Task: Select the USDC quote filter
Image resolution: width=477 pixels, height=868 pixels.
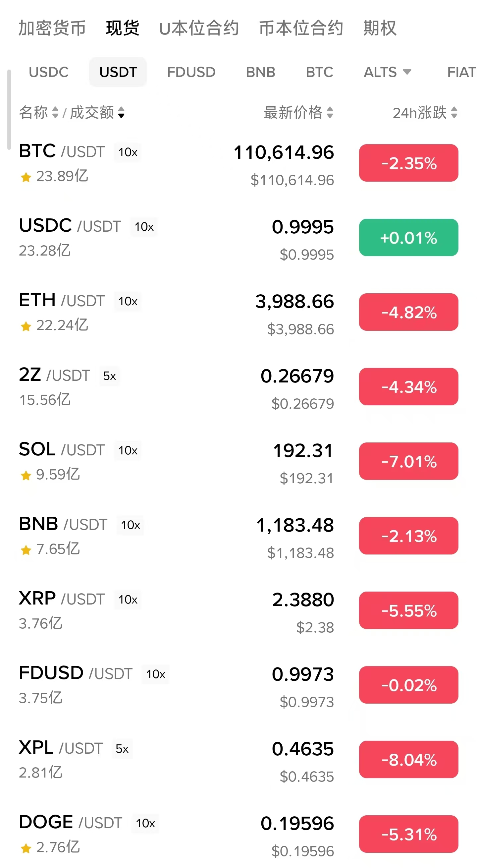Action: (x=49, y=72)
